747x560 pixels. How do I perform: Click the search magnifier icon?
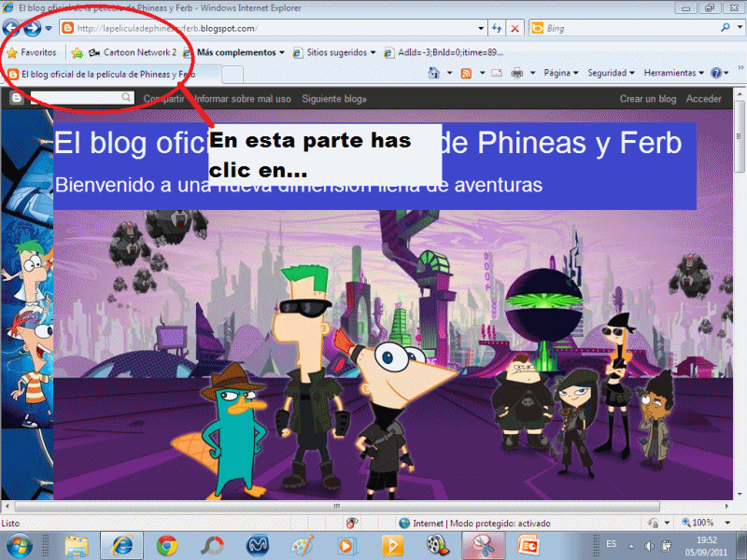[726, 28]
